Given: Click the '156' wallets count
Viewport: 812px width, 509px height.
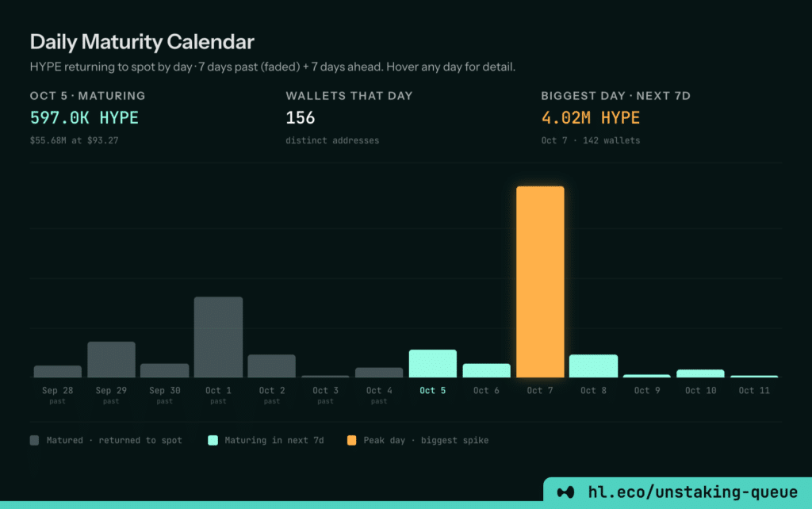Looking at the screenshot, I should pos(301,118).
